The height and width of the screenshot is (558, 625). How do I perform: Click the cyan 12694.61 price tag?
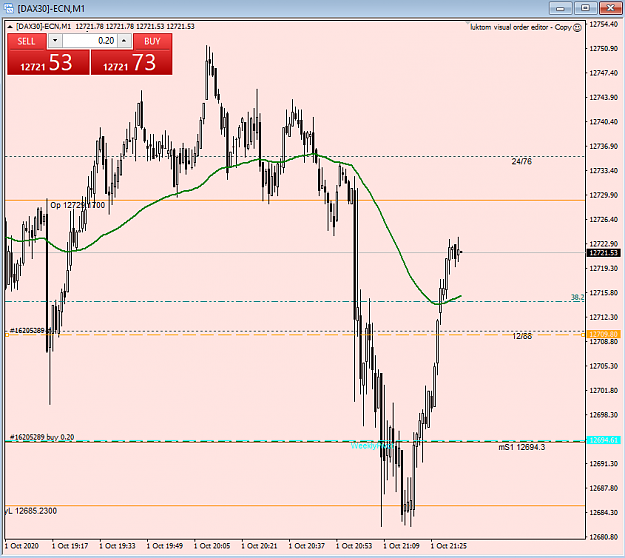603,440
